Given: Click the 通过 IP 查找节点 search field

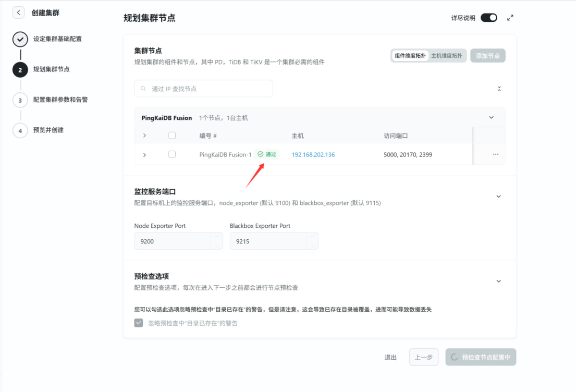Looking at the screenshot, I should 203,89.
